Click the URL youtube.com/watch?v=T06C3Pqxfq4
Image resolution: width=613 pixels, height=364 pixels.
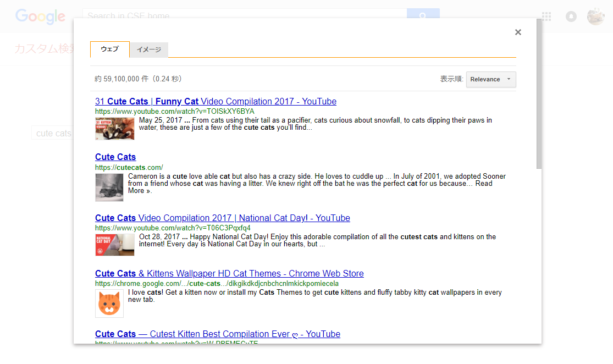173,228
